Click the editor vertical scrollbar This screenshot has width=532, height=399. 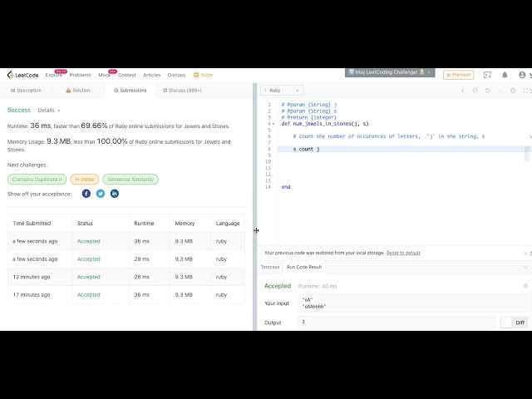point(527,153)
